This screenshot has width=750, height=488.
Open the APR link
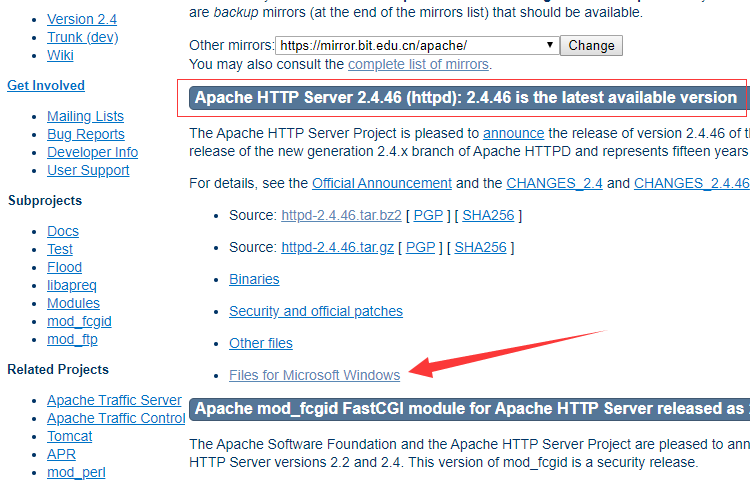(x=61, y=455)
